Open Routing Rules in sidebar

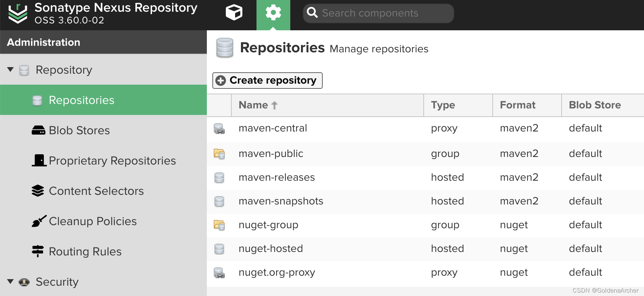103,251
